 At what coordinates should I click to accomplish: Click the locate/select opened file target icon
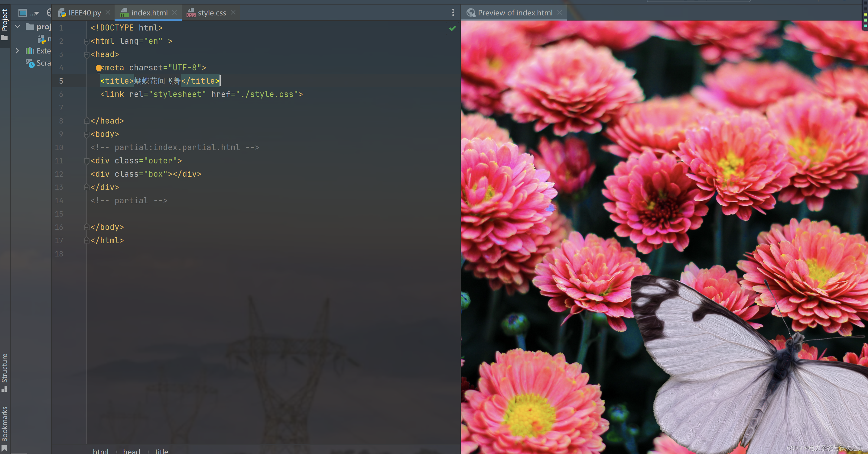[x=49, y=13]
